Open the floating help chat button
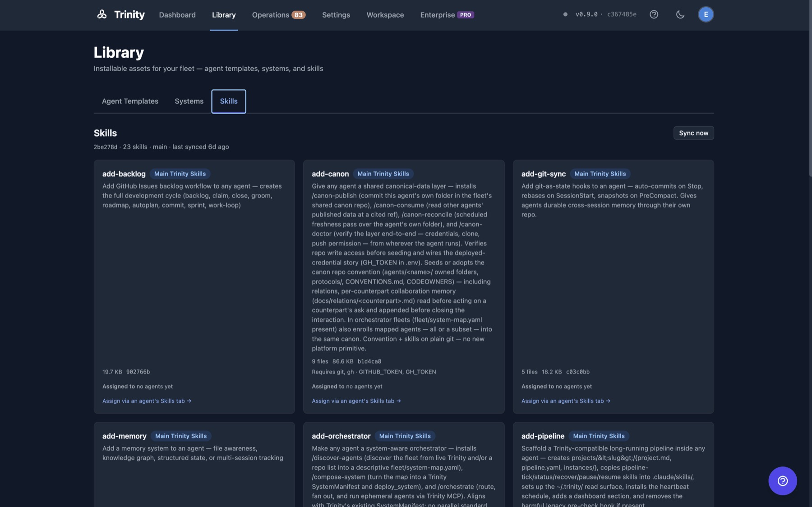 coord(782,481)
